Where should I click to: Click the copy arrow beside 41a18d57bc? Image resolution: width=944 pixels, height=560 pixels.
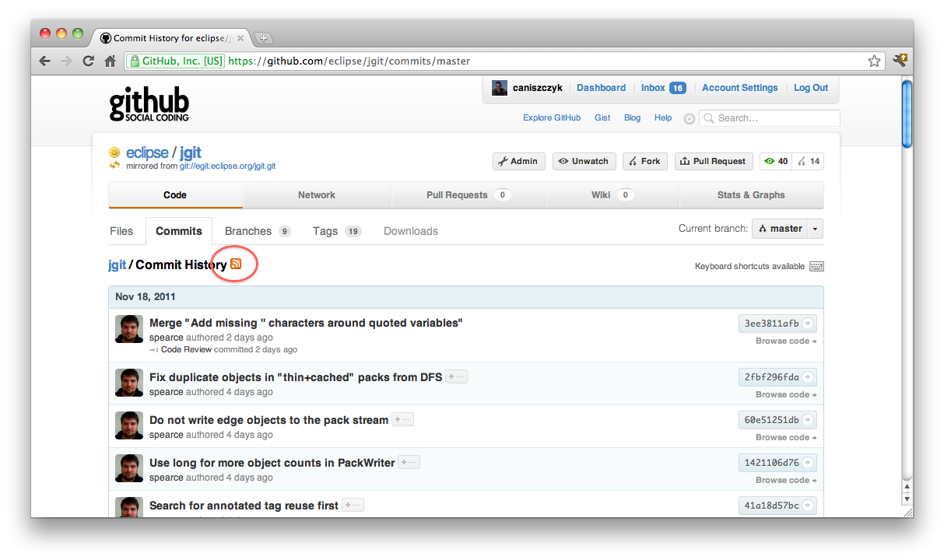point(808,506)
